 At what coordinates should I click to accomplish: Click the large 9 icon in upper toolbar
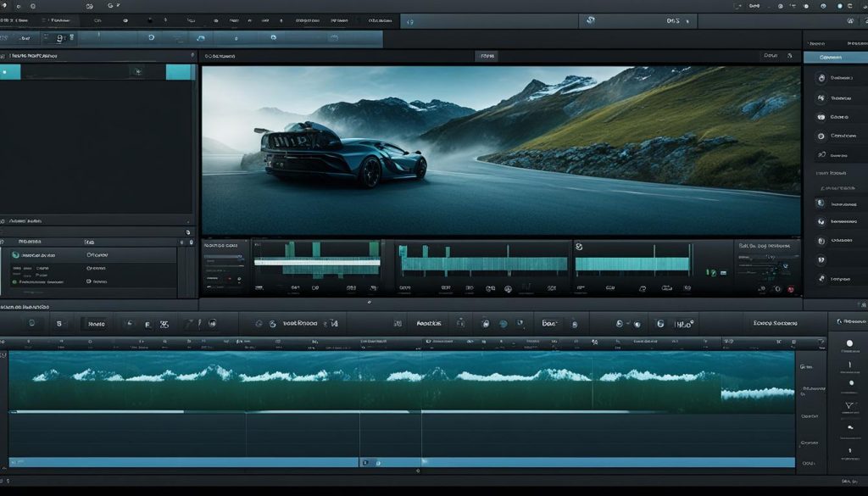60,38
